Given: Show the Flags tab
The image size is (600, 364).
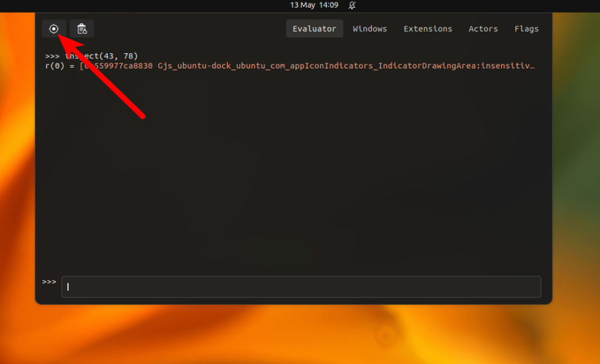Looking at the screenshot, I should pos(527,29).
